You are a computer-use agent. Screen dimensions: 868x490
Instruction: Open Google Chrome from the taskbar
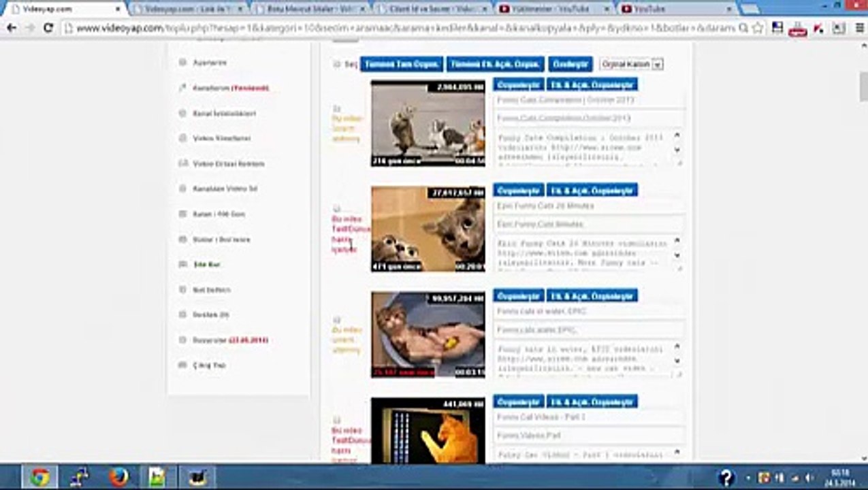(x=39, y=477)
